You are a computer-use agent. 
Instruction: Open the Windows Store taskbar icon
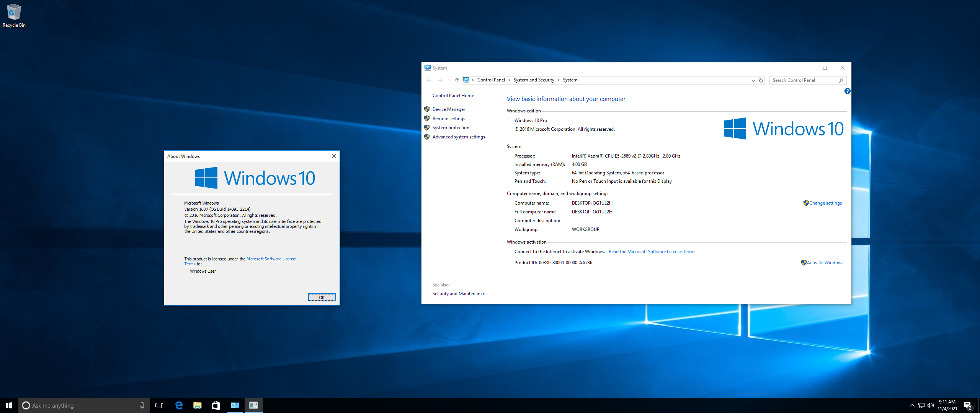click(216, 405)
